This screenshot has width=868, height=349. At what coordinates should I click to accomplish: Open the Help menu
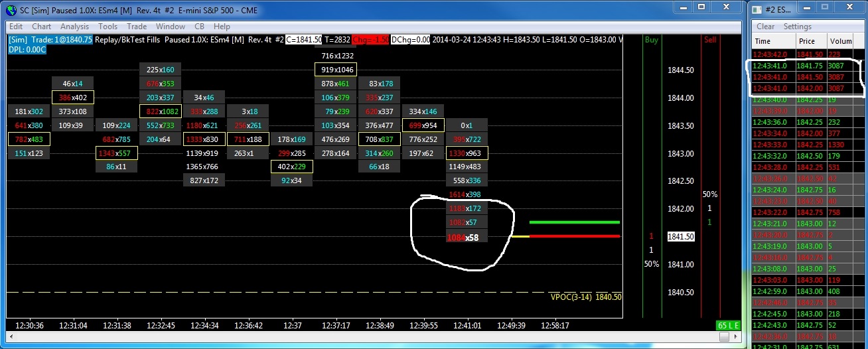(222, 27)
